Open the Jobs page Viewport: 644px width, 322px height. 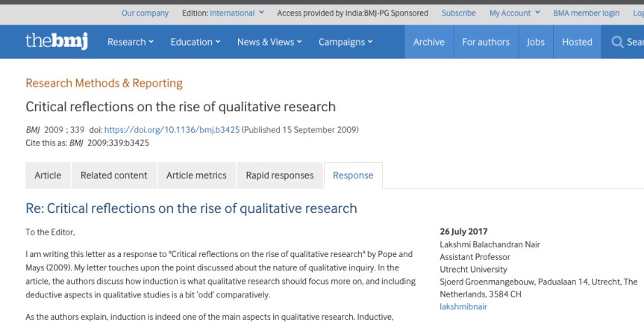click(x=536, y=43)
